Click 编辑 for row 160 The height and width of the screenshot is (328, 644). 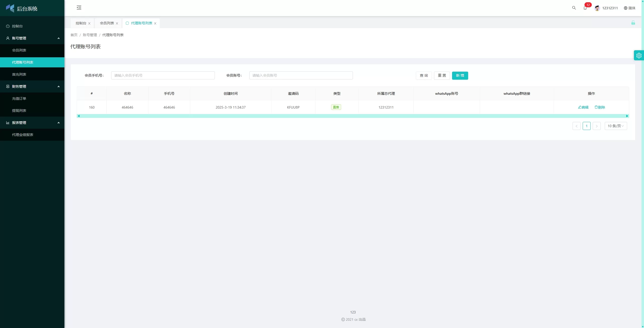(x=583, y=107)
